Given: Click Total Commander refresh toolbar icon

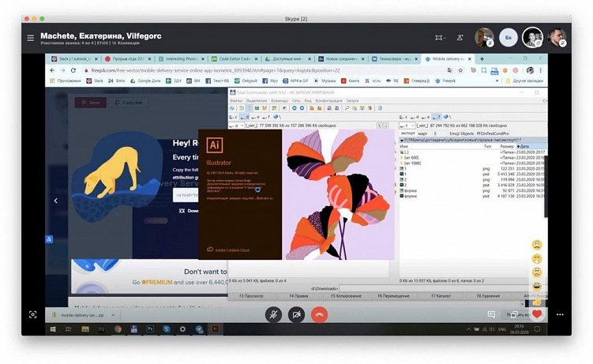Looking at the screenshot, I should (x=232, y=108).
